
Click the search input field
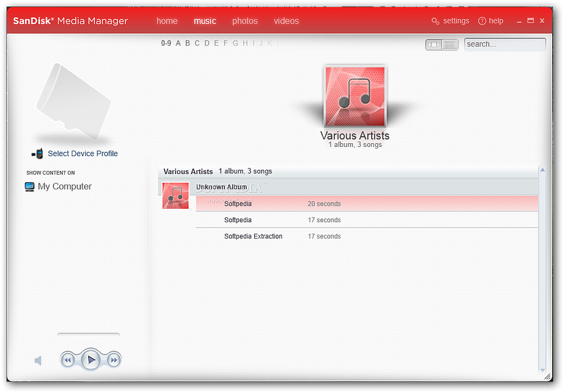[x=504, y=44]
